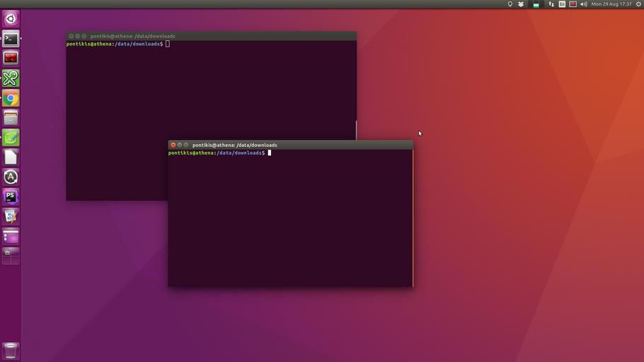Screen dimensions: 644x362
Task: Open the system power gear menu
Action: tap(638, 4)
